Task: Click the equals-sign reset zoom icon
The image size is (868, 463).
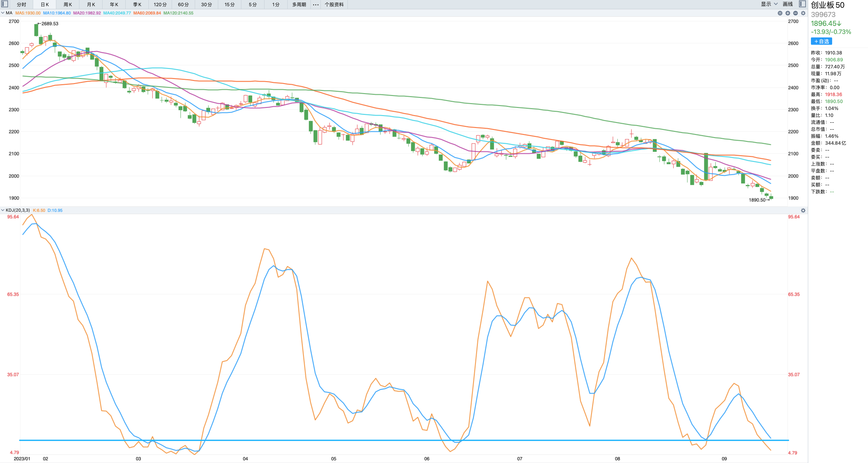Action: coord(780,13)
